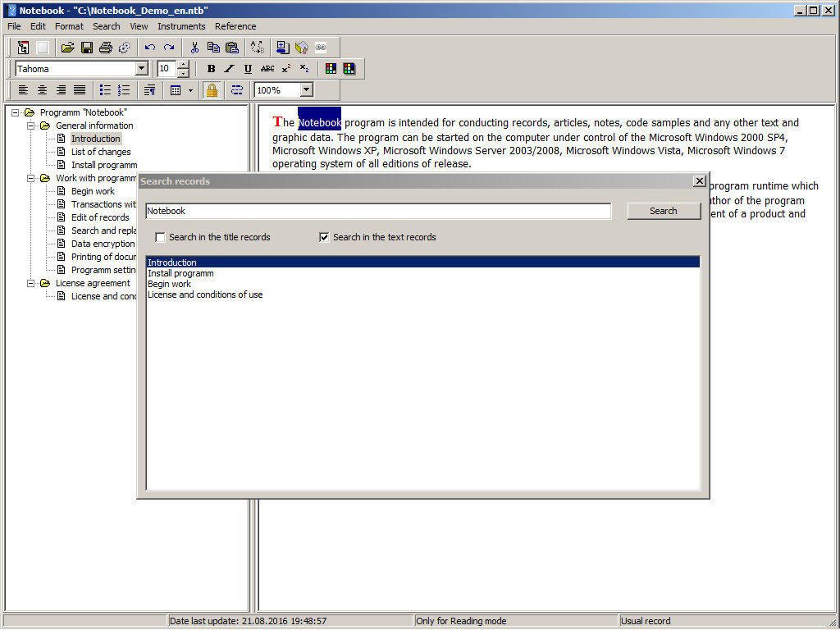Insert a numbered list
Viewport: 840px width, 630px height.
[124, 90]
